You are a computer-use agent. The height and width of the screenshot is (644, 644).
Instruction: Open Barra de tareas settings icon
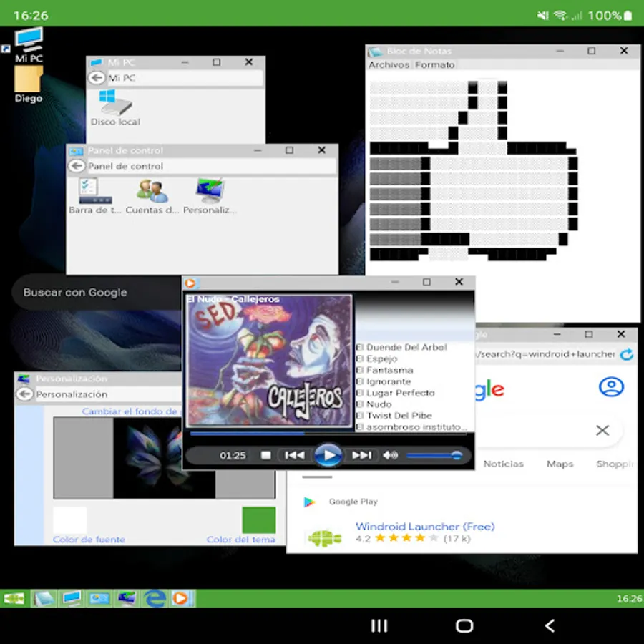[95, 196]
